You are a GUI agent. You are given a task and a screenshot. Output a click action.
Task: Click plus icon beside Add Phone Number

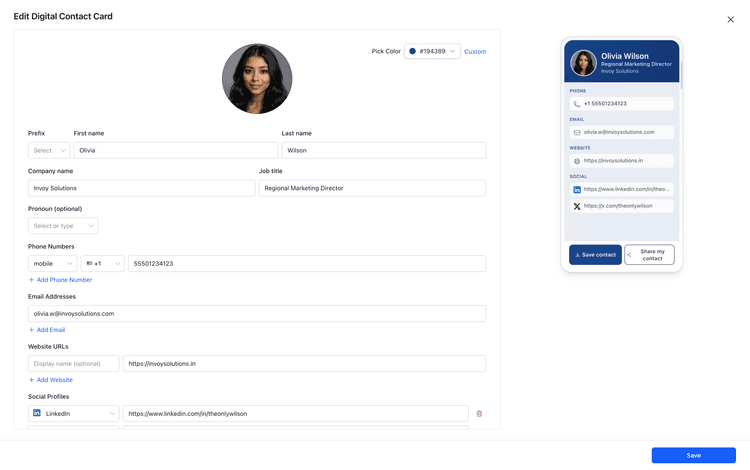point(31,280)
